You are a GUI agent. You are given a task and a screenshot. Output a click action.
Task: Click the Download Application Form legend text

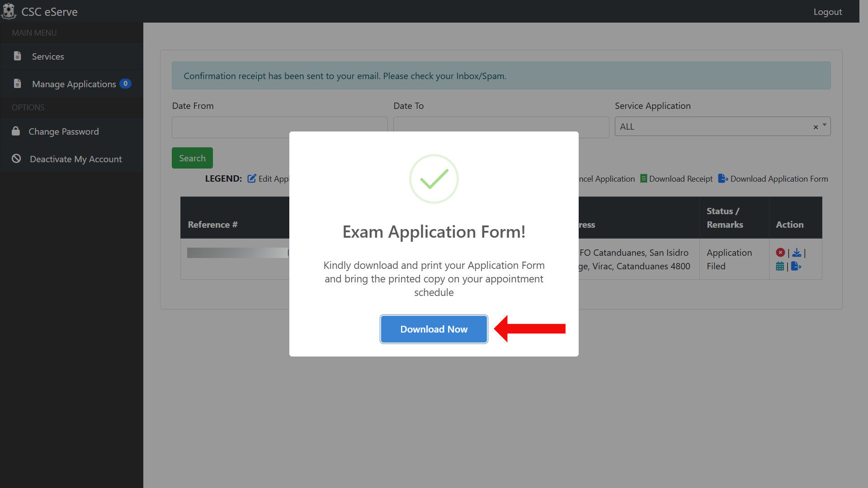click(779, 179)
